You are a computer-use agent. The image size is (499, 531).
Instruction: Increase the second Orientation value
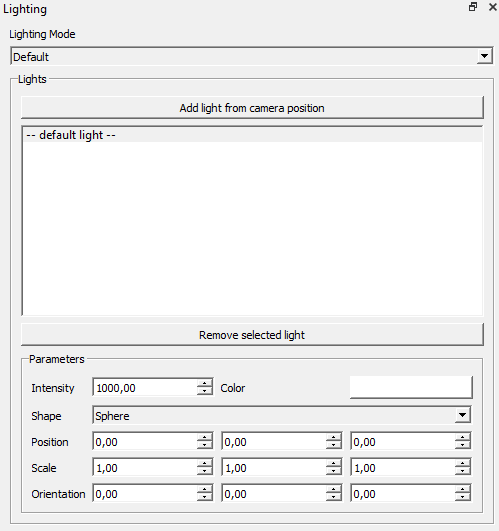tap(333, 489)
